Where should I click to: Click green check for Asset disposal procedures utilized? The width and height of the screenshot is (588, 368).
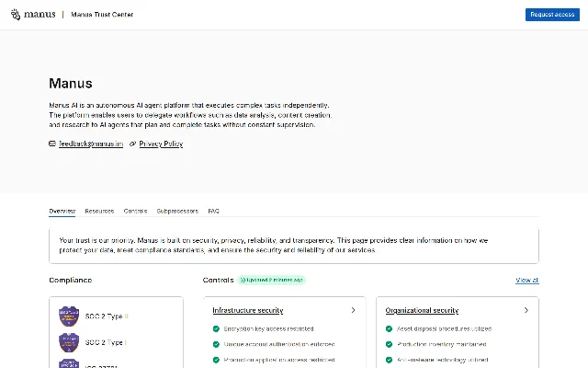(x=389, y=328)
